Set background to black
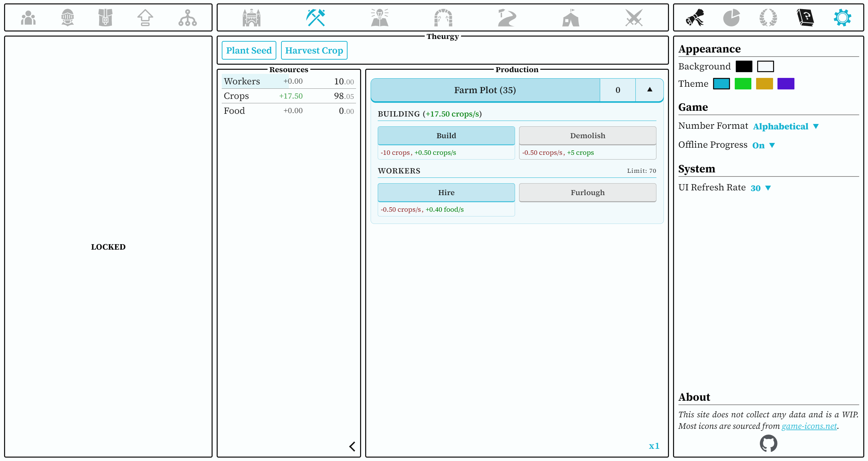 (744, 66)
